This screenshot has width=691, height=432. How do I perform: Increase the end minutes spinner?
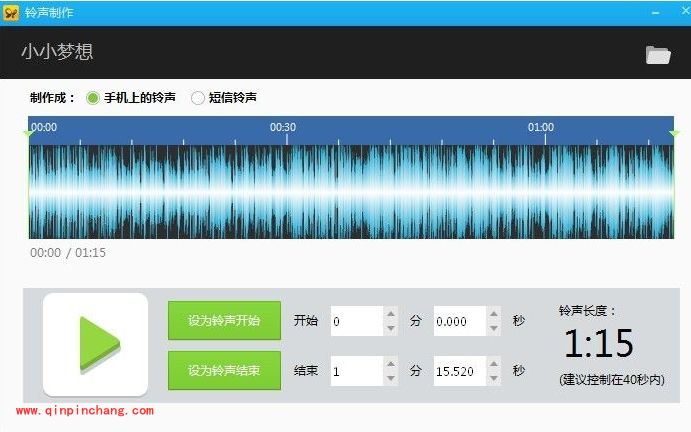[390, 365]
